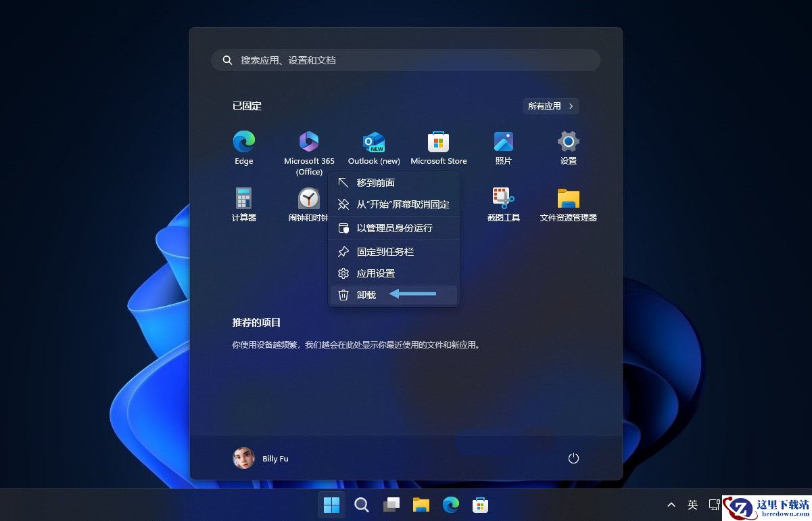Image resolution: width=812 pixels, height=521 pixels.
Task: Choose 从"开始"屏幕取消固定 menu entry
Action: pyautogui.click(x=393, y=204)
